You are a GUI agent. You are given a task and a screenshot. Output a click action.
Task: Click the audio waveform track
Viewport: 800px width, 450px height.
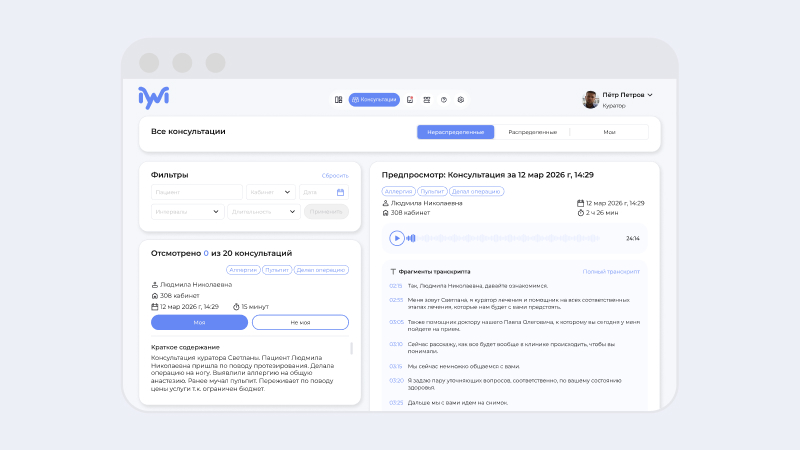click(505, 238)
